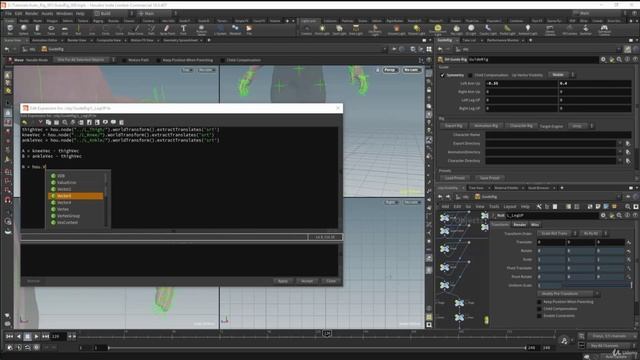Image resolution: width=640 pixels, height=360 pixels.
Task: Select the Tube shelf tool
Action: point(37,29)
